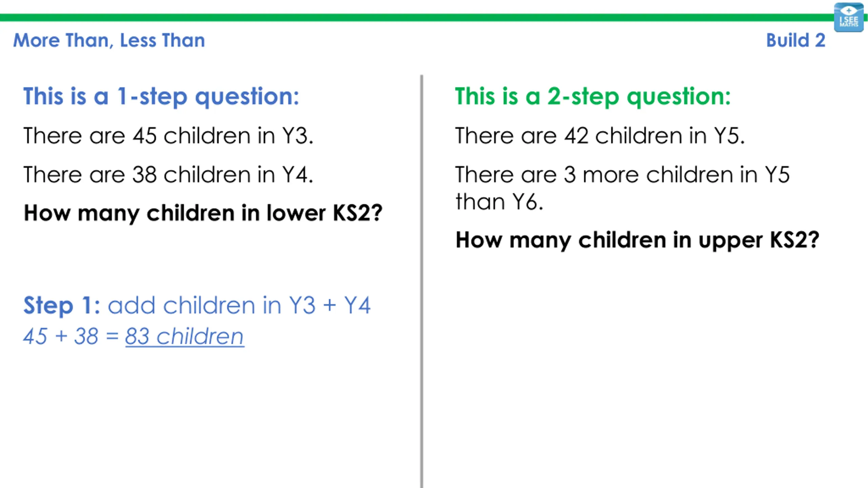868x488 pixels.
Task: Click the '45 + 38 =' calculation
Action: click(71, 337)
